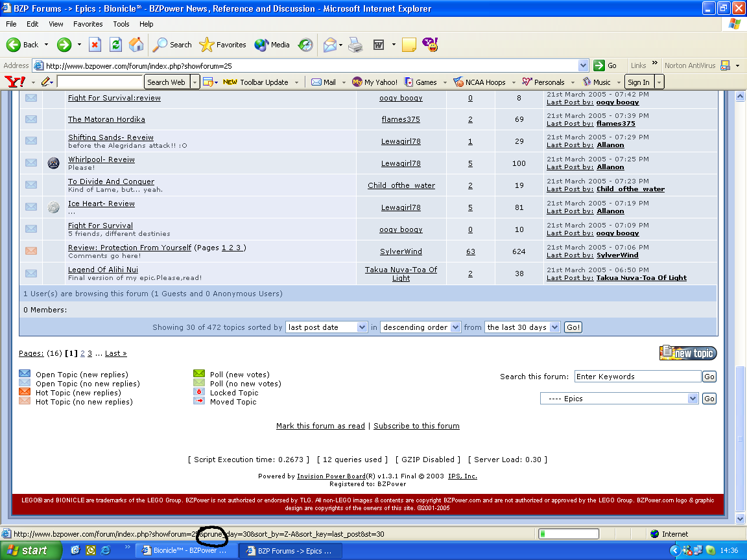The width and height of the screenshot is (747, 560).
Task: Open the Favorites menu
Action: (x=88, y=24)
